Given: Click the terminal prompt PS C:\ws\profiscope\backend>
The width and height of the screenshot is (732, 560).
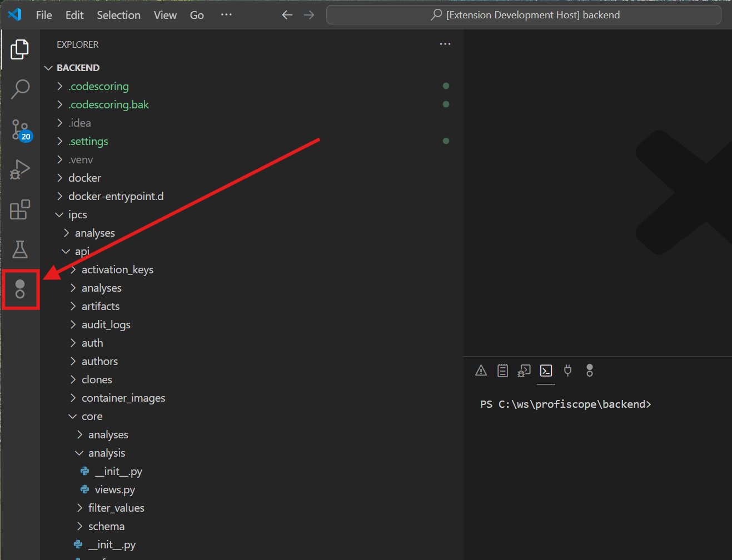Looking at the screenshot, I should [x=566, y=404].
